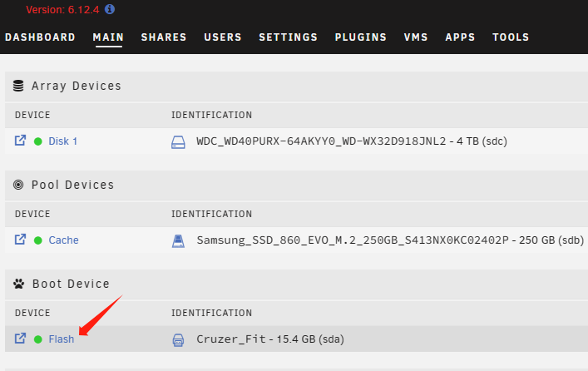Click Disk 1 green status indicator
This screenshot has height=371, width=588.
(38, 141)
